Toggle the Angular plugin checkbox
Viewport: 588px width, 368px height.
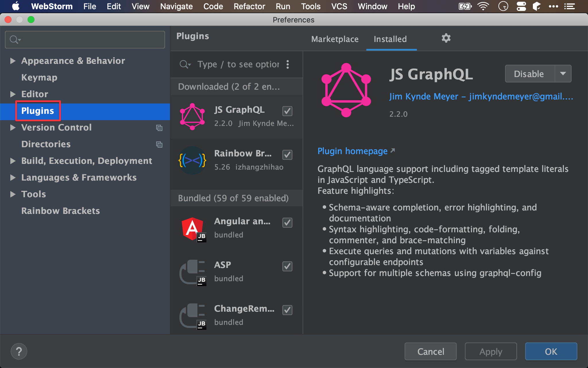click(287, 223)
